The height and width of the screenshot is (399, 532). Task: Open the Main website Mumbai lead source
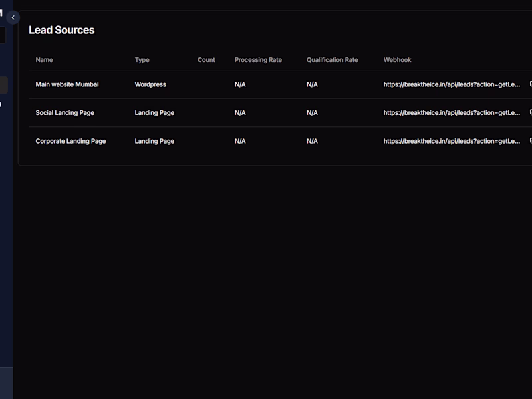[x=67, y=84]
